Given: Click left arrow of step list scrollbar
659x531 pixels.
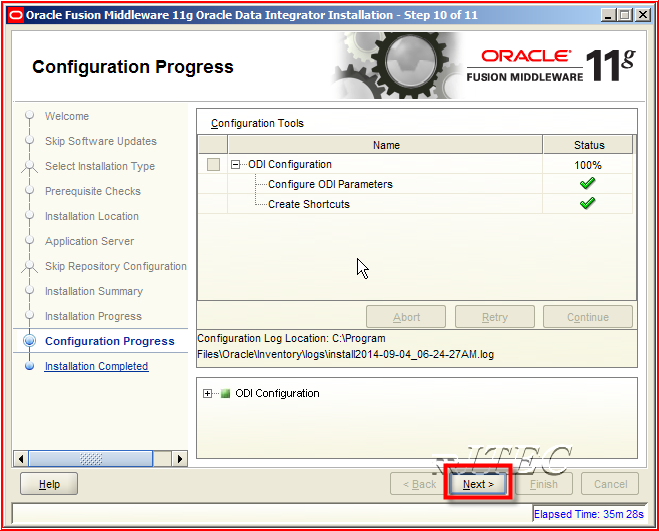Looking at the screenshot, I should pos(21,459).
